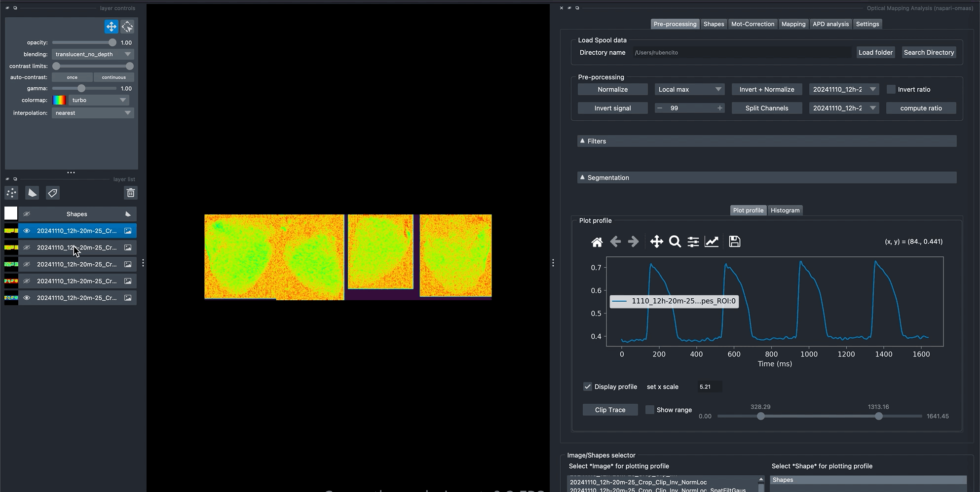
Task: Open the turbo colormap dropdown
Action: (x=99, y=100)
